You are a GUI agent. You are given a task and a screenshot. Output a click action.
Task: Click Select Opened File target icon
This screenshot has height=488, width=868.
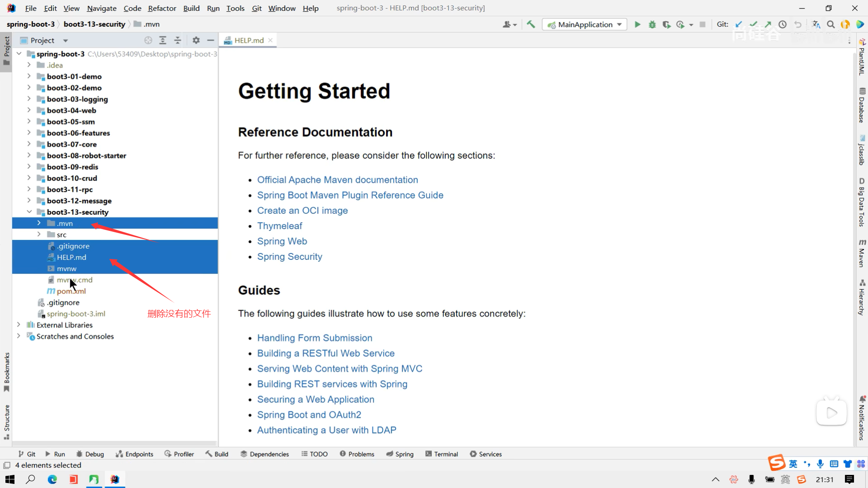148,40
